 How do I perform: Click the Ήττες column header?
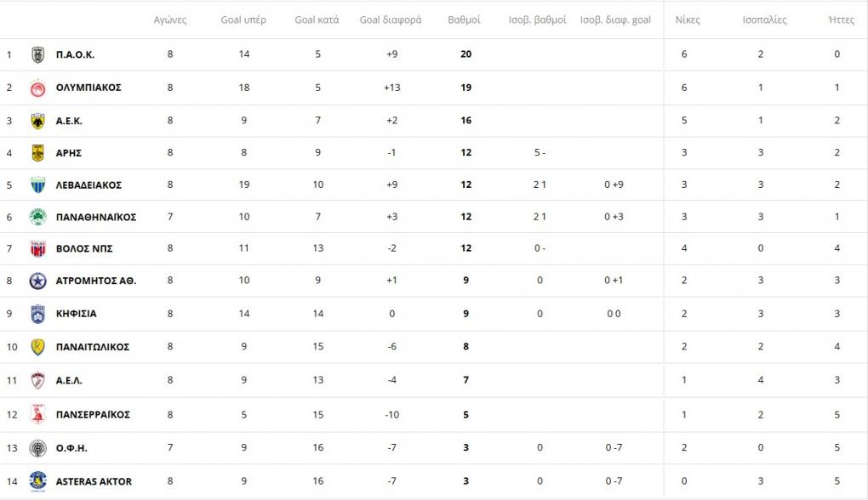coord(842,20)
